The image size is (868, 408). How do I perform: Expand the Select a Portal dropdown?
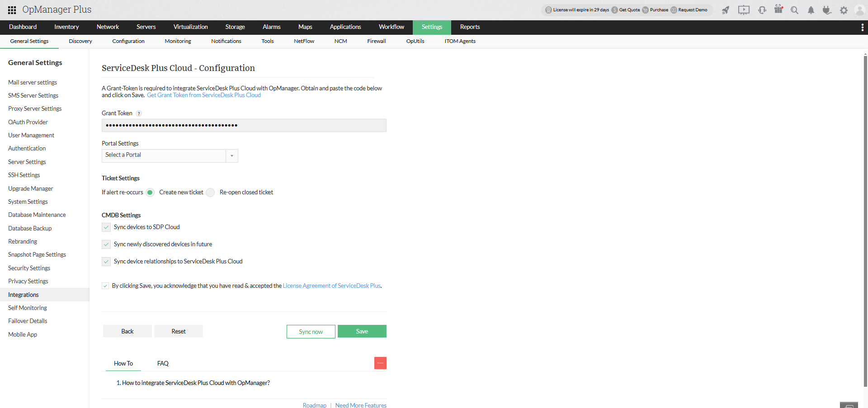231,155
